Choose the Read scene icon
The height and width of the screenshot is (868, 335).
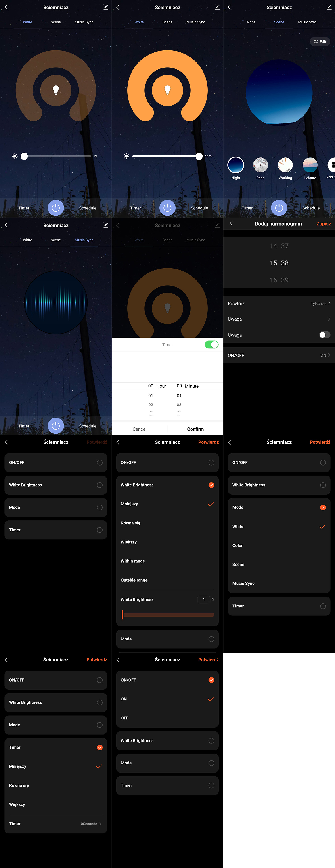click(260, 165)
